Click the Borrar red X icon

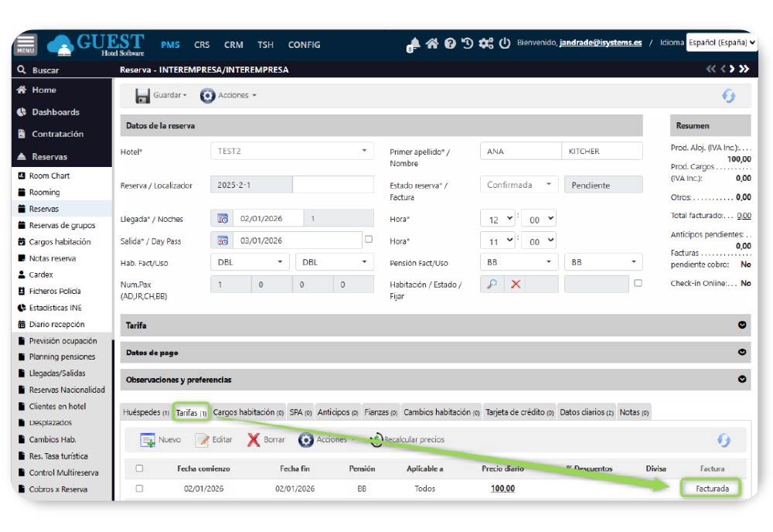(x=254, y=440)
